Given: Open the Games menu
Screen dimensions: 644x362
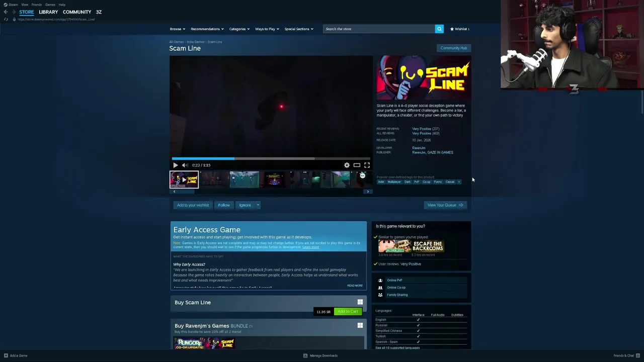Looking at the screenshot, I should coord(50,5).
